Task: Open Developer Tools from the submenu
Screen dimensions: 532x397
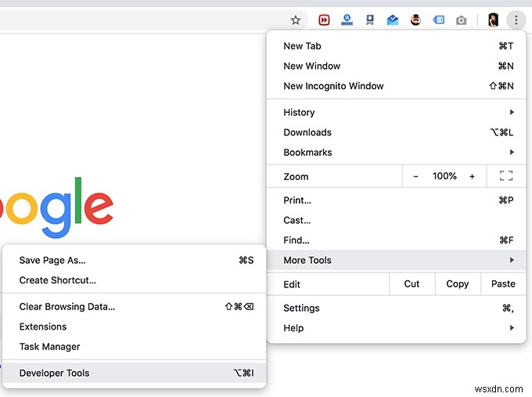Action: (135, 373)
